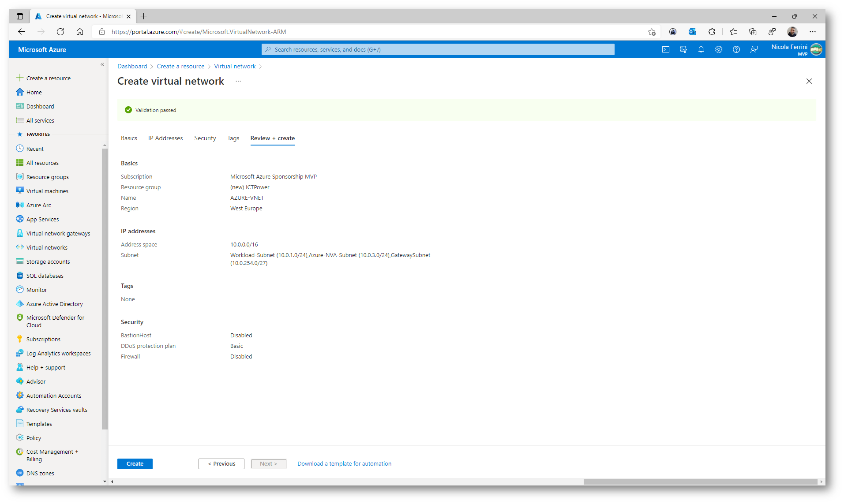
Task: Open help question mark icon
Action: (736, 49)
